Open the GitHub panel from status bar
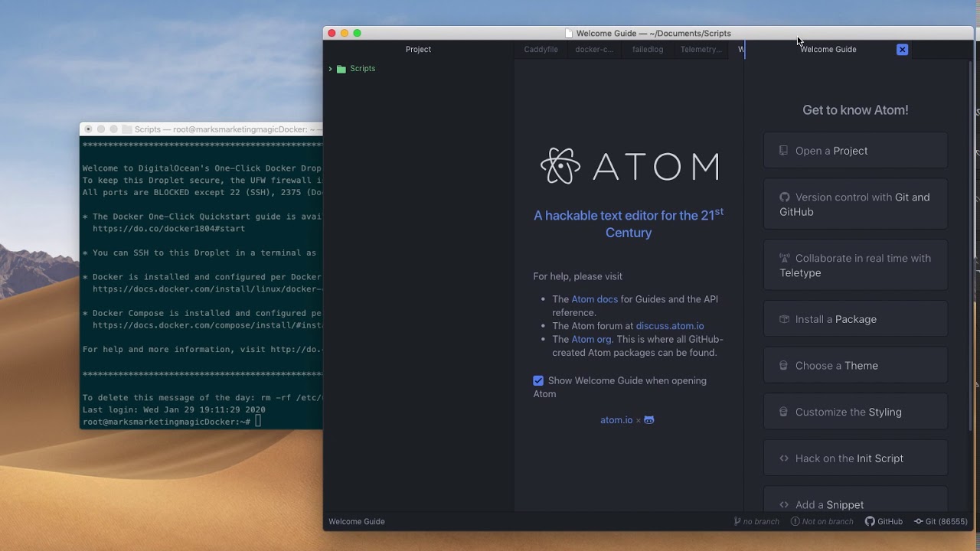The image size is (980, 551). click(x=884, y=522)
